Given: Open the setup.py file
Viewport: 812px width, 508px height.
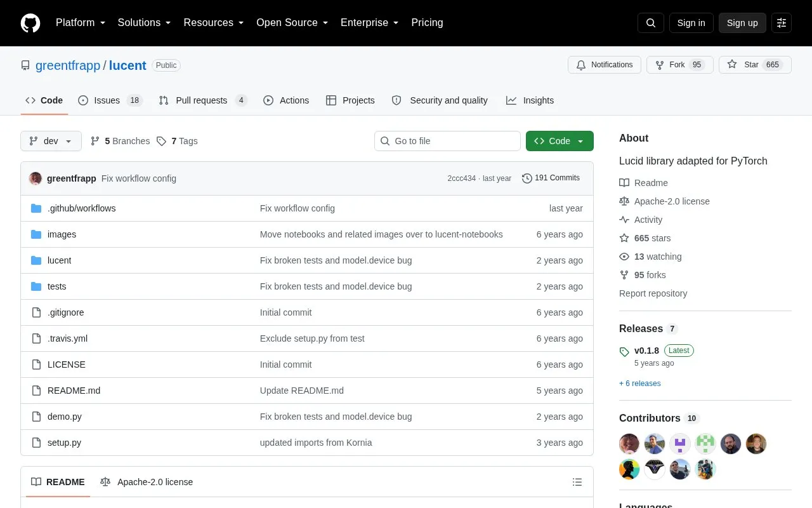Looking at the screenshot, I should click(64, 443).
